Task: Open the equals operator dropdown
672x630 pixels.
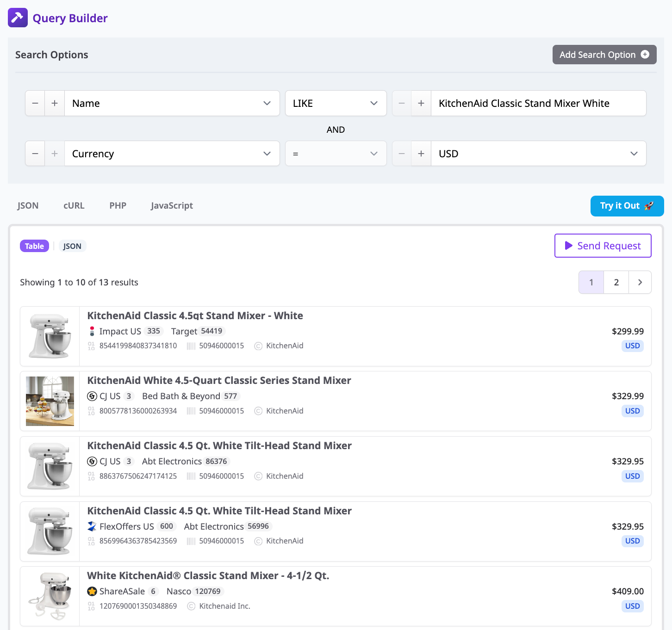Action: (336, 154)
